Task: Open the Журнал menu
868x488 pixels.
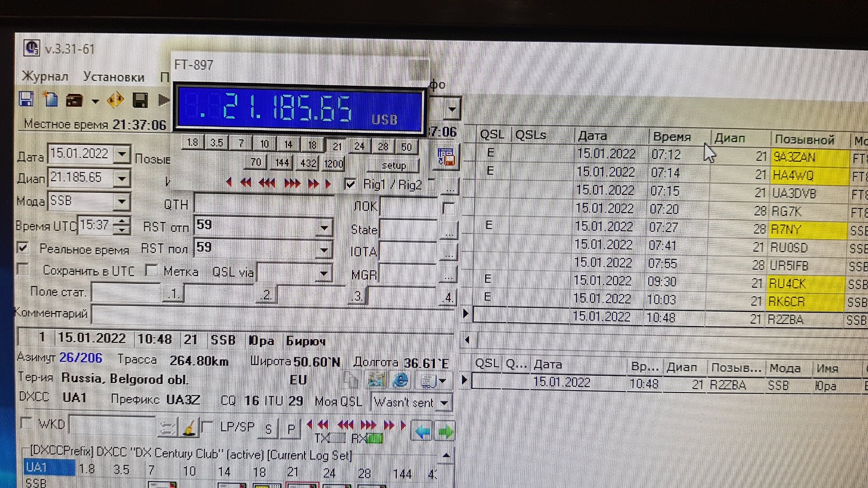Action: [45, 77]
